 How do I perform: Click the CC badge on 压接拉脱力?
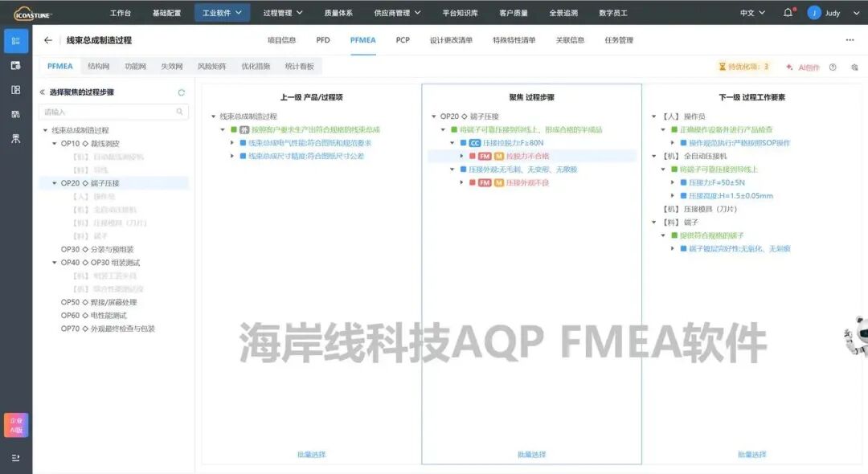[x=474, y=143]
